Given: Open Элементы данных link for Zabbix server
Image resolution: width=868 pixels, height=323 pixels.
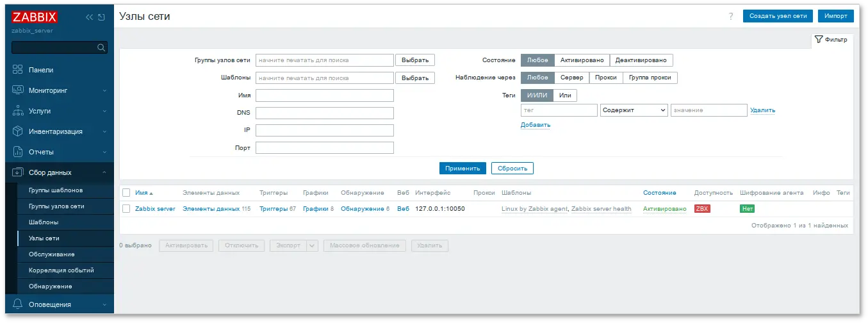Looking at the screenshot, I should pos(211,209).
